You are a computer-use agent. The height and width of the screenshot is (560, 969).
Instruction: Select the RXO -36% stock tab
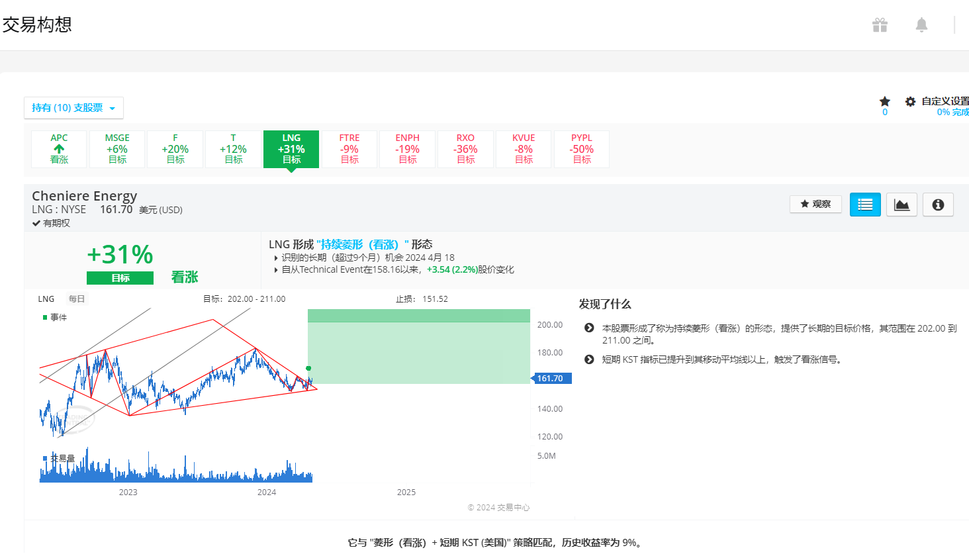pyautogui.click(x=465, y=149)
